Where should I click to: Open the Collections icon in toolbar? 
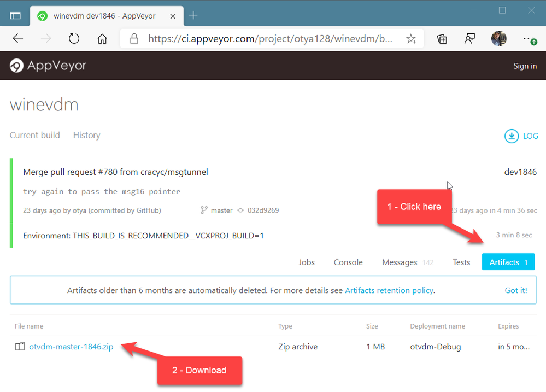pyautogui.click(x=442, y=39)
